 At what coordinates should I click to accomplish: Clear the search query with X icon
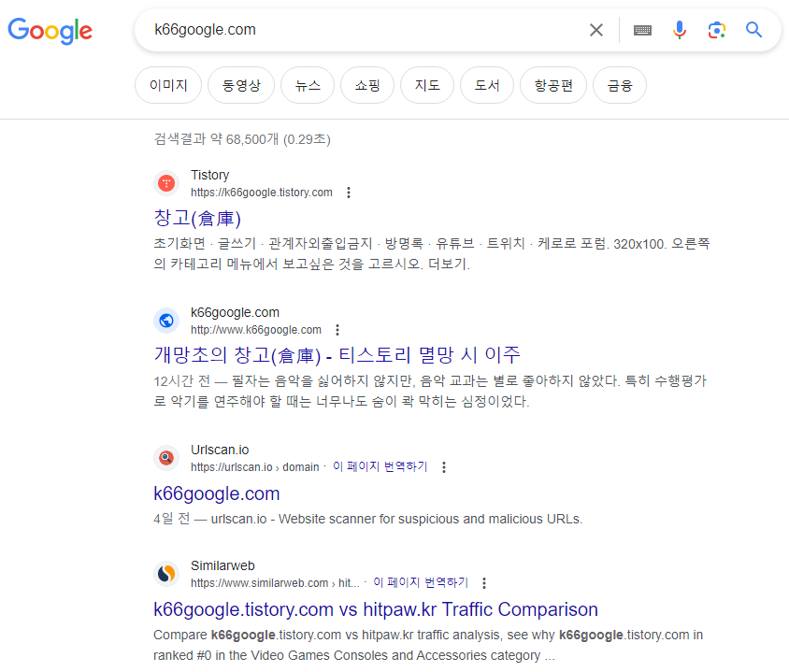coord(596,30)
